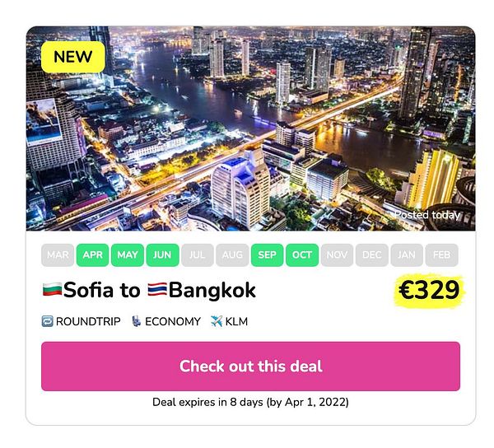The width and height of the screenshot is (494, 448).
Task: Click the Bulgarian flag icon before Sofia
Action: coord(51,290)
